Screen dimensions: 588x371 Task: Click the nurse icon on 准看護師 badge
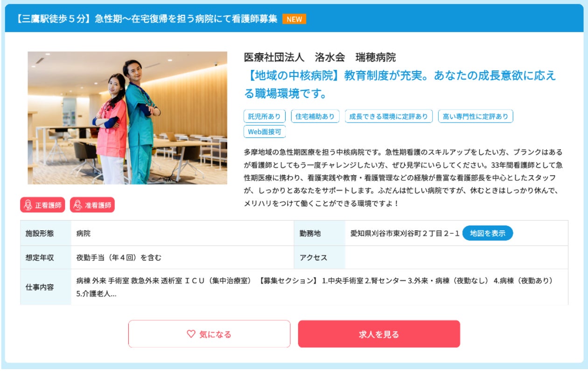tap(78, 205)
